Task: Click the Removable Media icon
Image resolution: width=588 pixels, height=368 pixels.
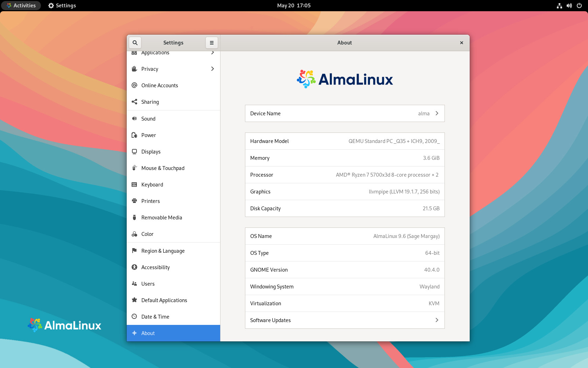Action: (x=134, y=217)
